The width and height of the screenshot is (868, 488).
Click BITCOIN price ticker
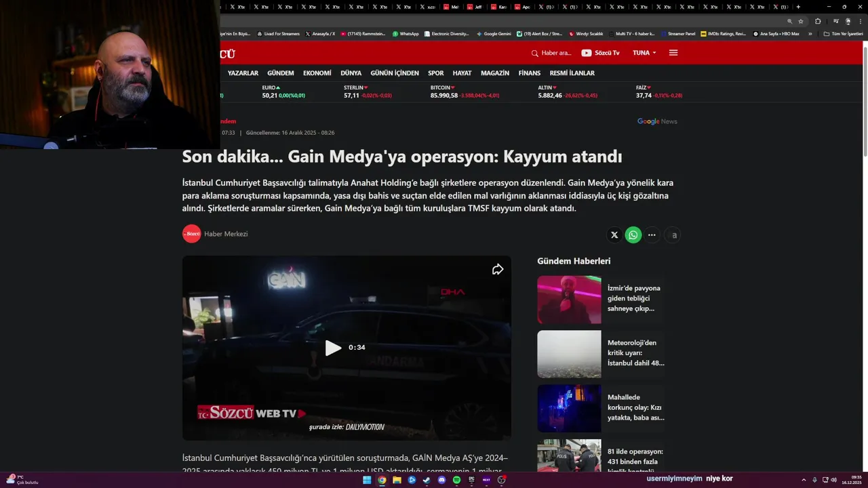465,91
